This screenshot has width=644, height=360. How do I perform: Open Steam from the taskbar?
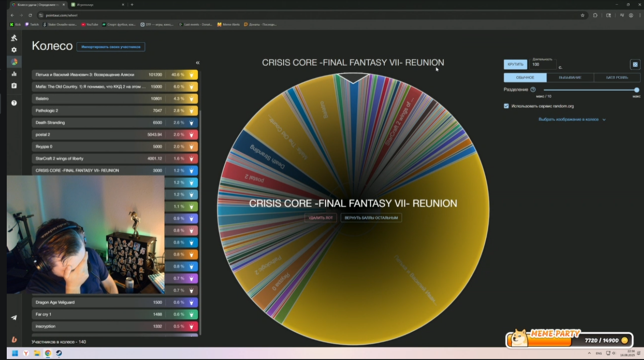point(58,353)
